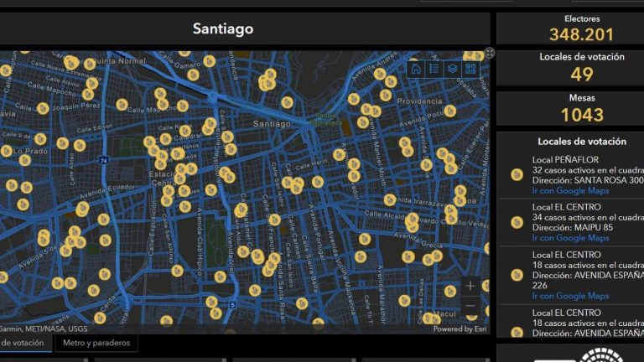This screenshot has width=644, height=362.
Task: Click the Route 74 highway shield on map
Action: (x=103, y=159)
